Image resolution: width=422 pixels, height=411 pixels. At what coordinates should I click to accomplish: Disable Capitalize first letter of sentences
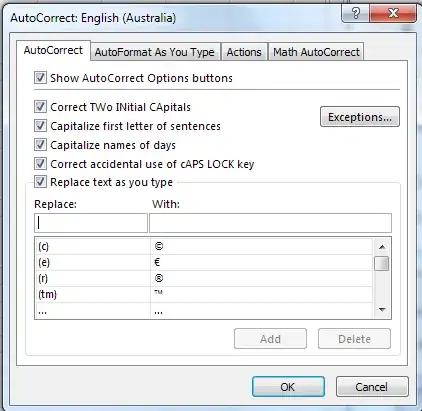click(x=40, y=126)
